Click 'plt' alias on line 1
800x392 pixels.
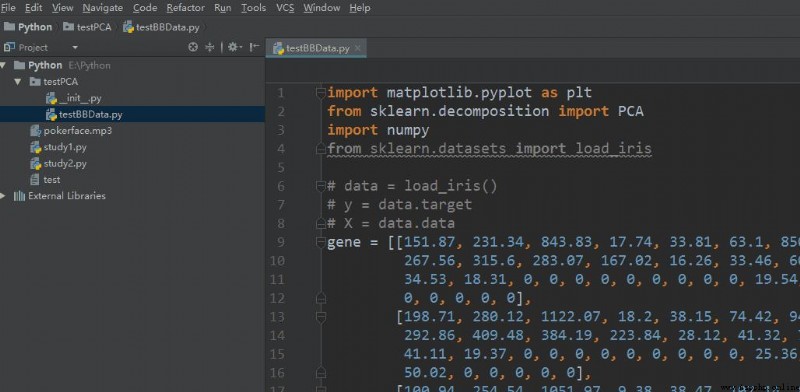[x=579, y=93]
